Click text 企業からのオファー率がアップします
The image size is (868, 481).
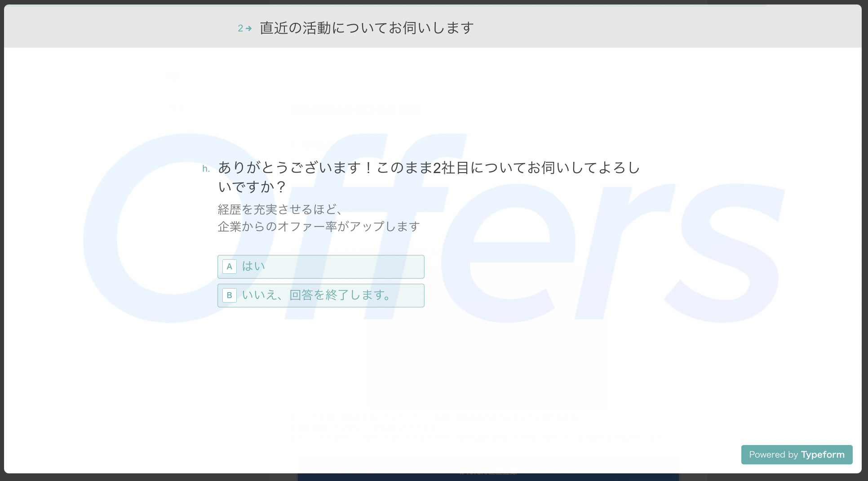[x=319, y=227]
